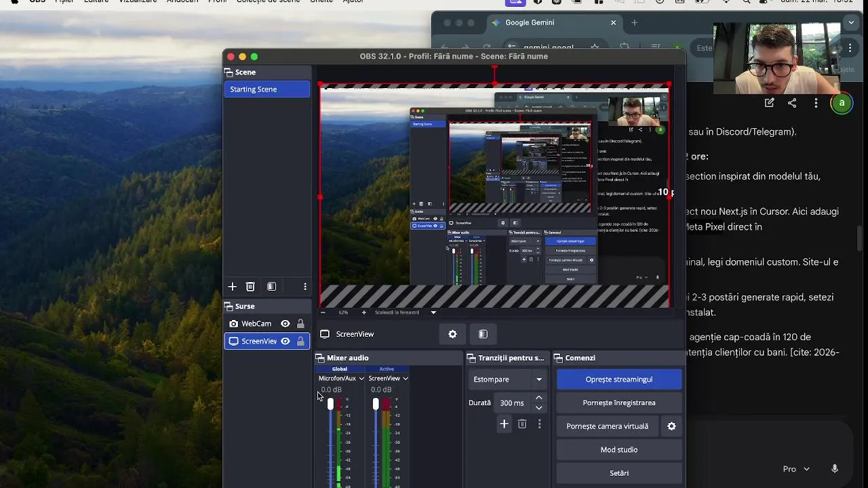Screen dimensions: 868x488
Task: Delete the selected scene with trash icon
Action: [x=250, y=287]
